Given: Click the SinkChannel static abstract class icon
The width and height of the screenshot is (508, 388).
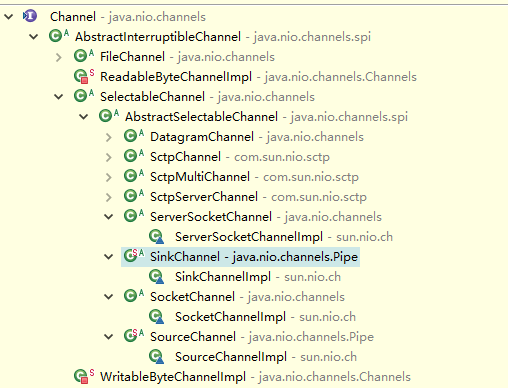Looking at the screenshot, I should pyautogui.click(x=134, y=256).
